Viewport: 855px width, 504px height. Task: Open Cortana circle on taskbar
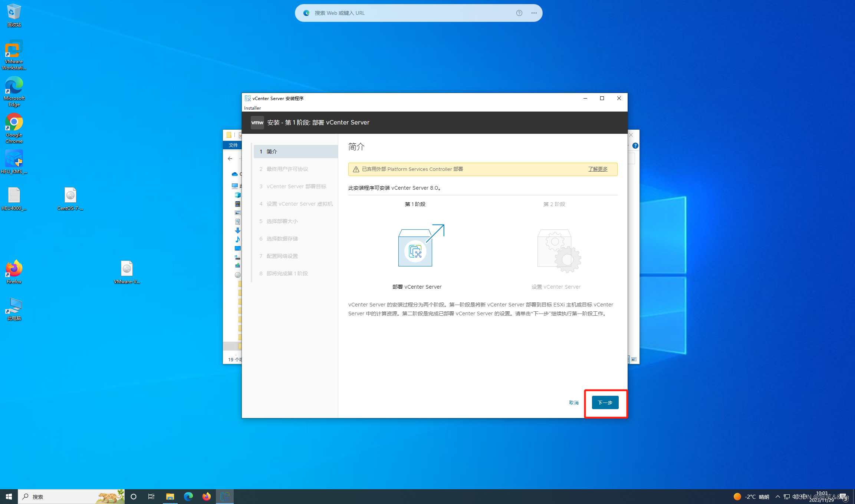point(134,497)
